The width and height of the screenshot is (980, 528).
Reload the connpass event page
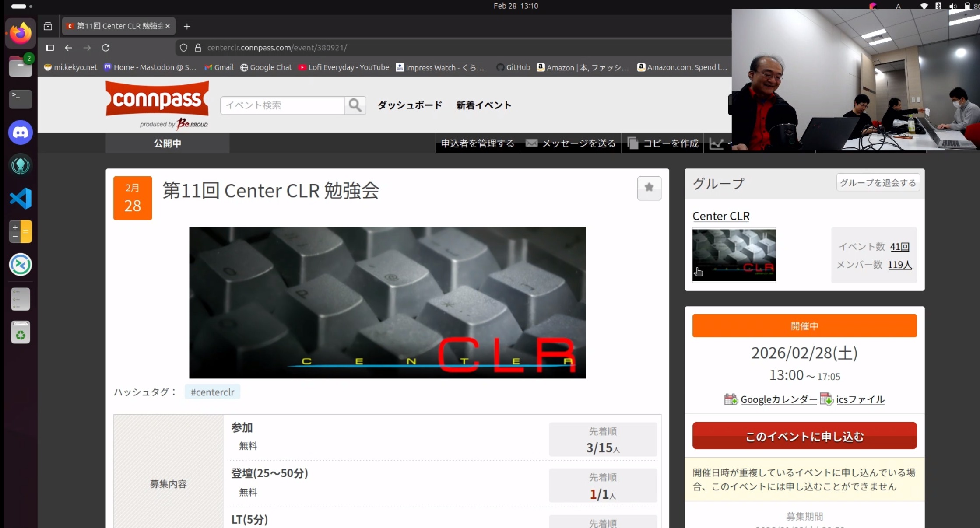coord(106,48)
